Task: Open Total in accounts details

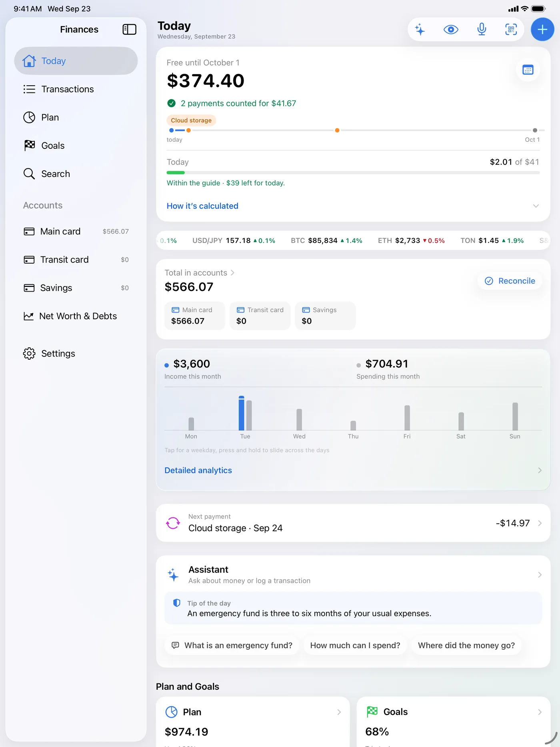Action: (199, 273)
